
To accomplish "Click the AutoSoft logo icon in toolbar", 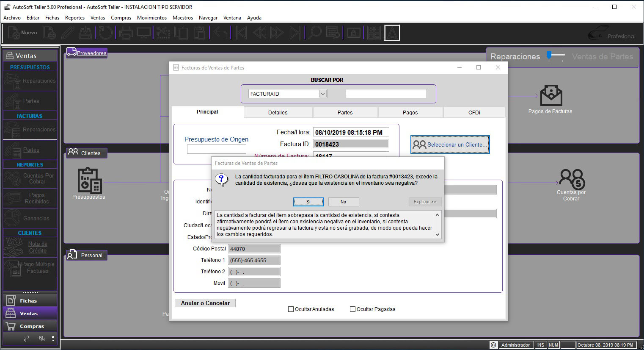I will click(392, 33).
